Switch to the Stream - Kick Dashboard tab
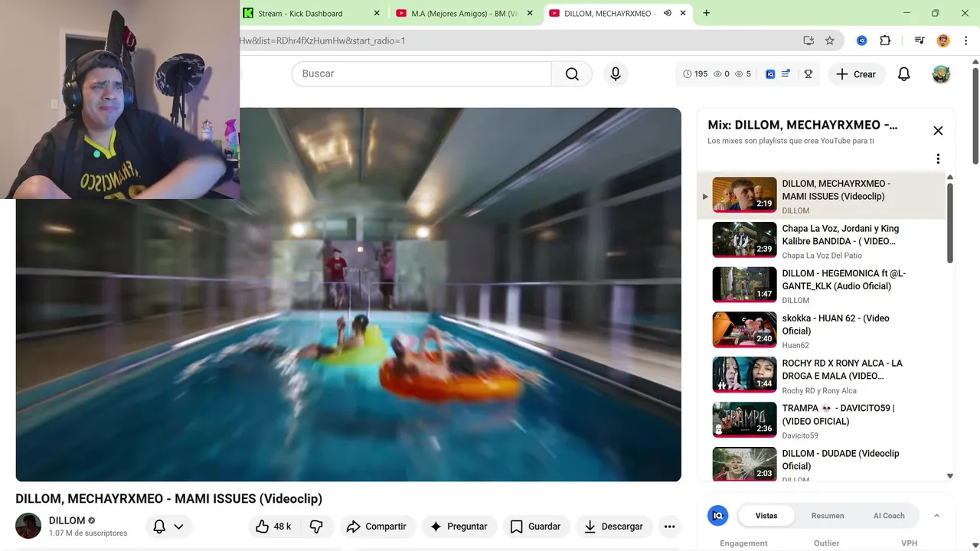The width and height of the screenshot is (980, 551). 312,13
